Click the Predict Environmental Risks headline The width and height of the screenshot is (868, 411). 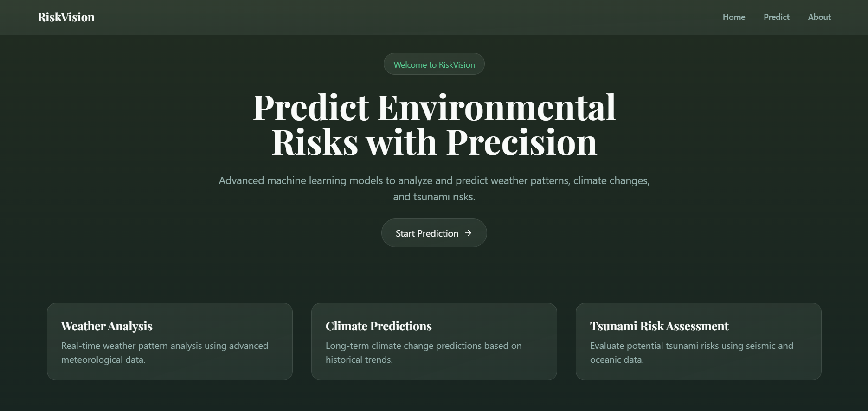(x=434, y=124)
